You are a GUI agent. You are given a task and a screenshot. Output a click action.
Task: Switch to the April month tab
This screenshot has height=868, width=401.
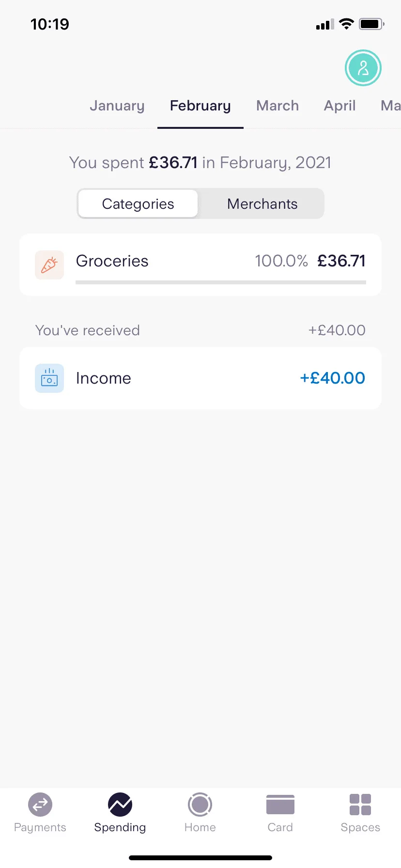point(339,106)
